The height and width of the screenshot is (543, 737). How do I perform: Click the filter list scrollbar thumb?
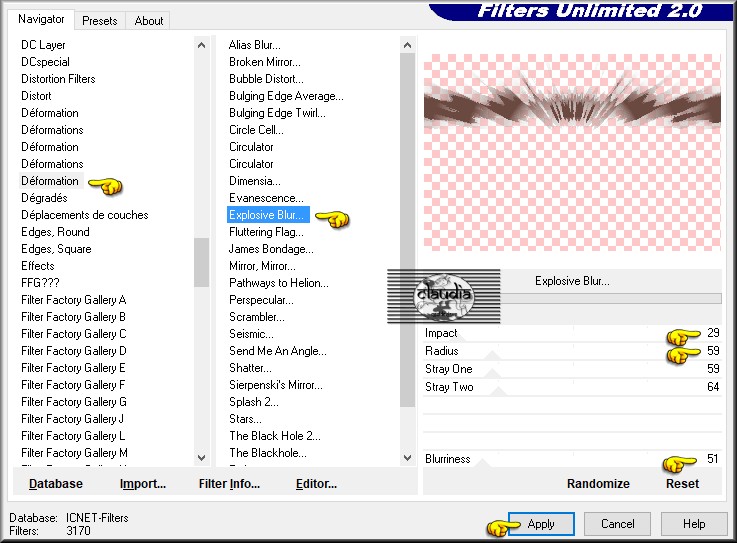408,229
